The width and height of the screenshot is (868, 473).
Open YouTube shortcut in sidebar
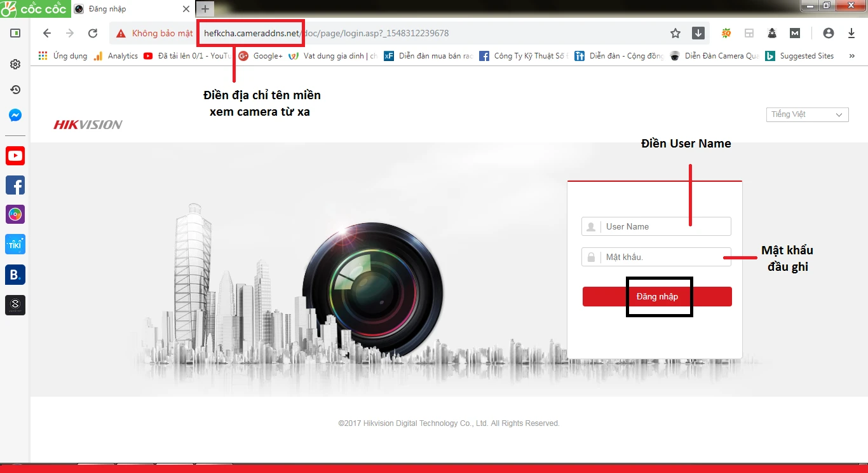coord(15,156)
